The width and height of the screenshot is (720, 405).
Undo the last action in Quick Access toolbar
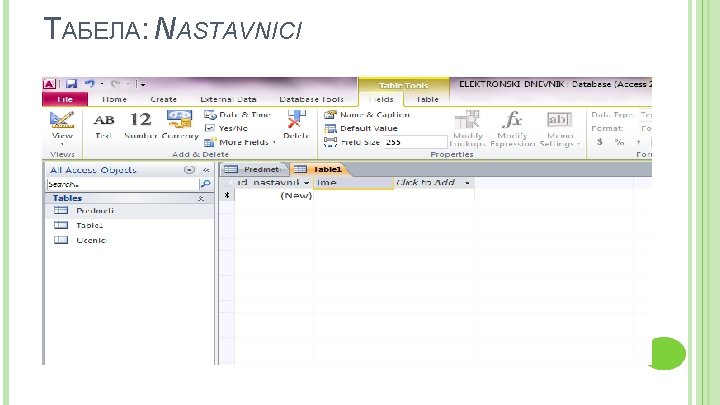pos(90,84)
